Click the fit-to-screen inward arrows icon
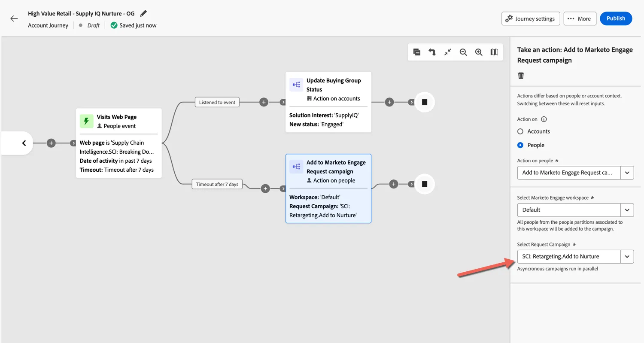 click(x=448, y=52)
